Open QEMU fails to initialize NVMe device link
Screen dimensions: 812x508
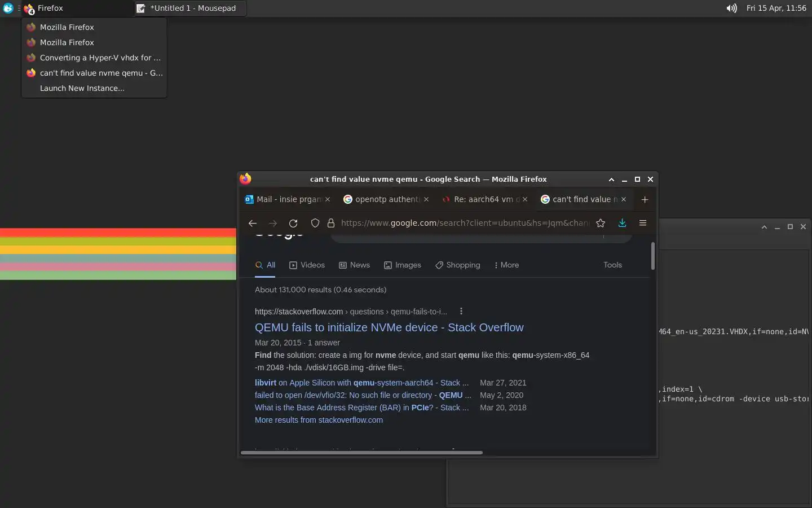click(x=389, y=327)
